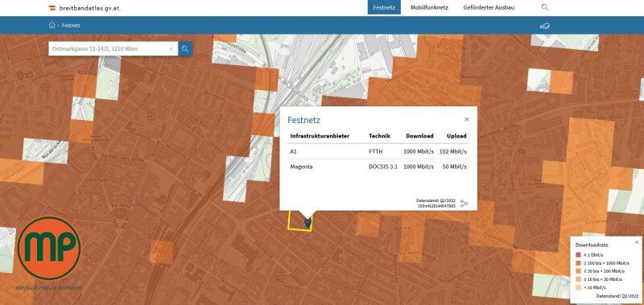Click the blue location pin marker

coord(308,222)
